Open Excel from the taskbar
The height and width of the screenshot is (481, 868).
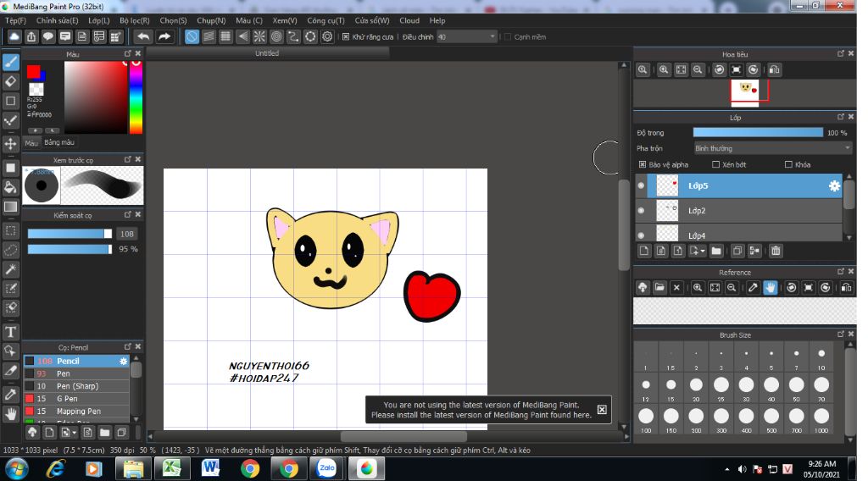tap(172, 469)
